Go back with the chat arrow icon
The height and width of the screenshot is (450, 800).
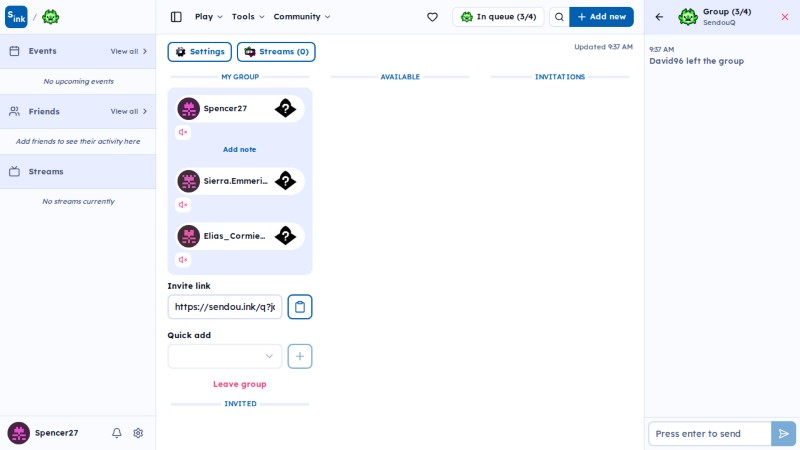point(659,17)
